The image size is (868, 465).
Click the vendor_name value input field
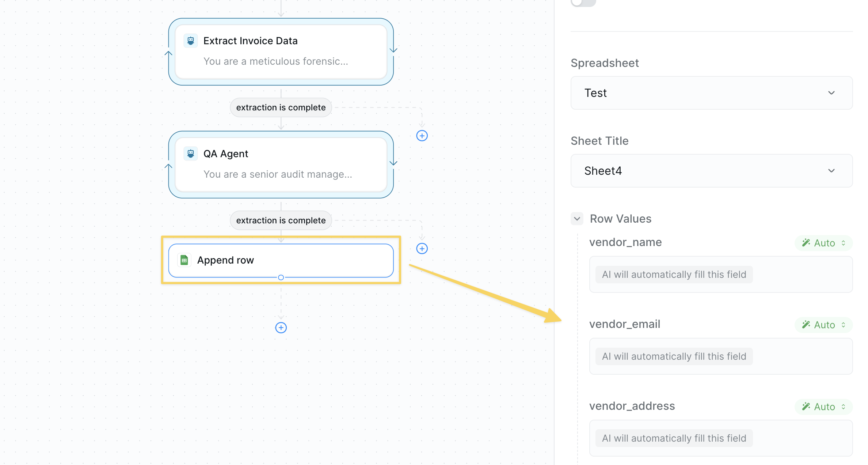coord(720,275)
